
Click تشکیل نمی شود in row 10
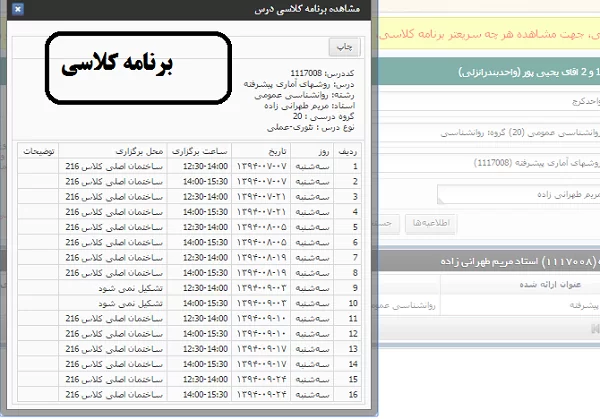point(130,303)
